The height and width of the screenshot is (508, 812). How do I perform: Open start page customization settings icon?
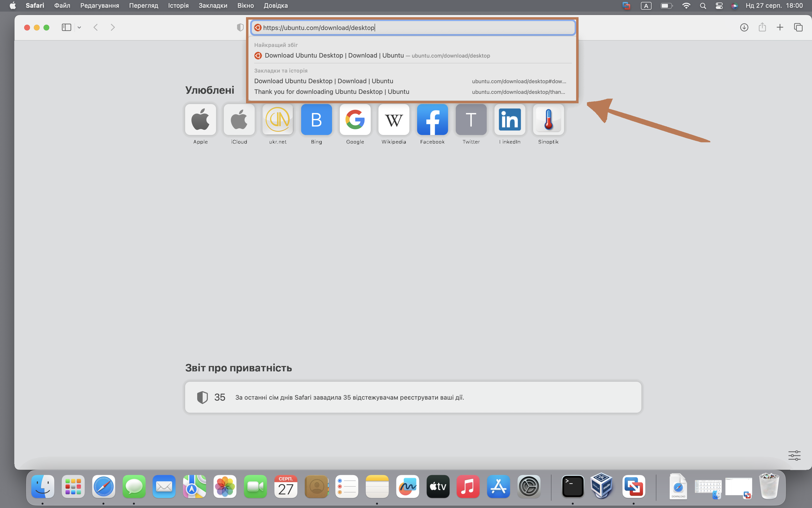pyautogui.click(x=794, y=456)
